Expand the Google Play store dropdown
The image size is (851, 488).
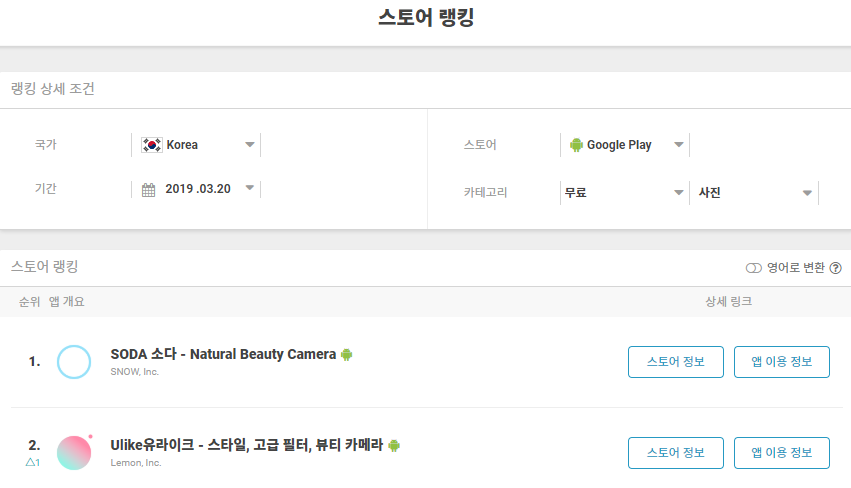pyautogui.click(x=625, y=145)
